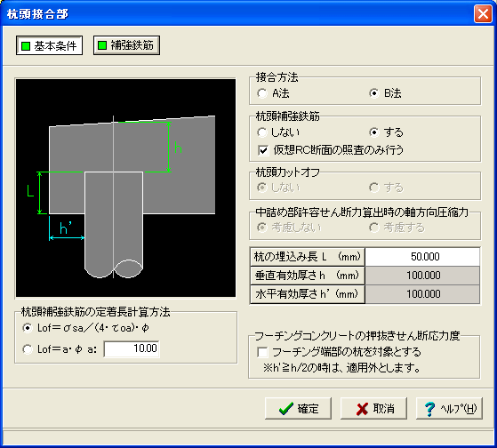Close the 杭頭接合部 dialog window
The width and height of the screenshot is (497, 448).
(x=483, y=14)
